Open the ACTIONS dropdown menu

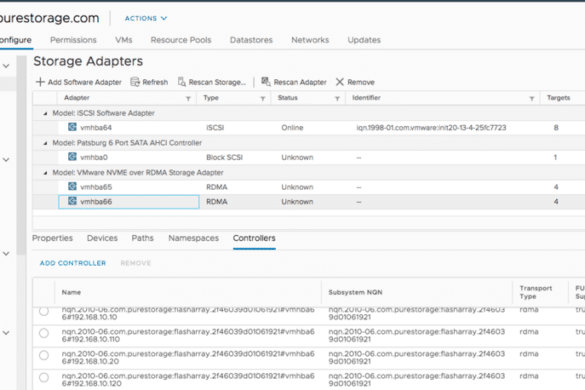point(146,18)
